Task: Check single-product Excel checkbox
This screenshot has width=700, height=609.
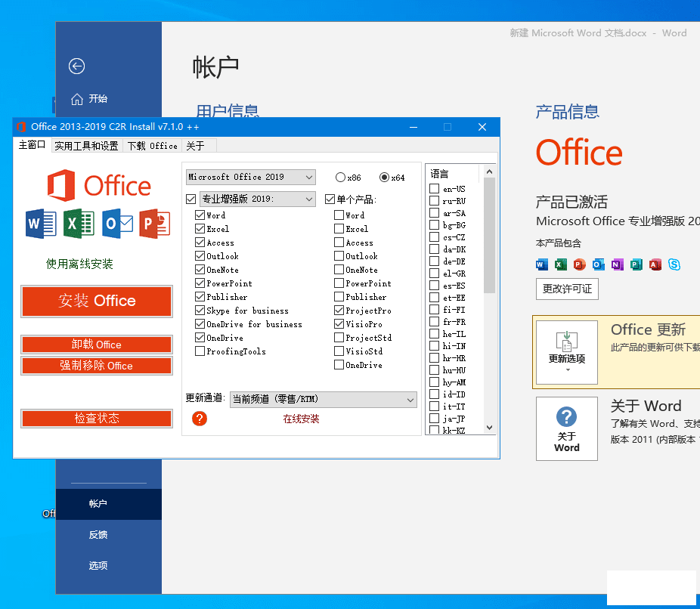Action: pyautogui.click(x=339, y=228)
